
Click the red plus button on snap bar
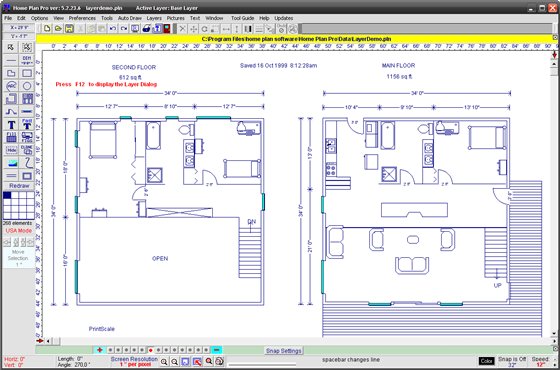click(100, 350)
